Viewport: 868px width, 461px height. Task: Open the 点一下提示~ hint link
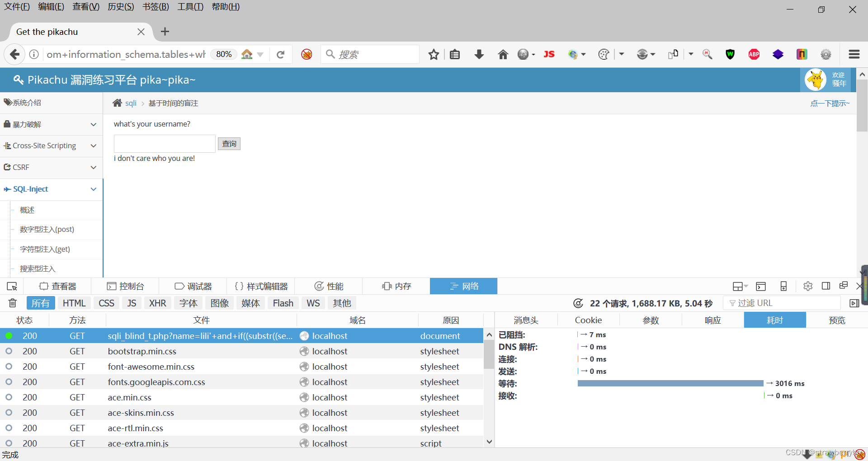tap(830, 103)
